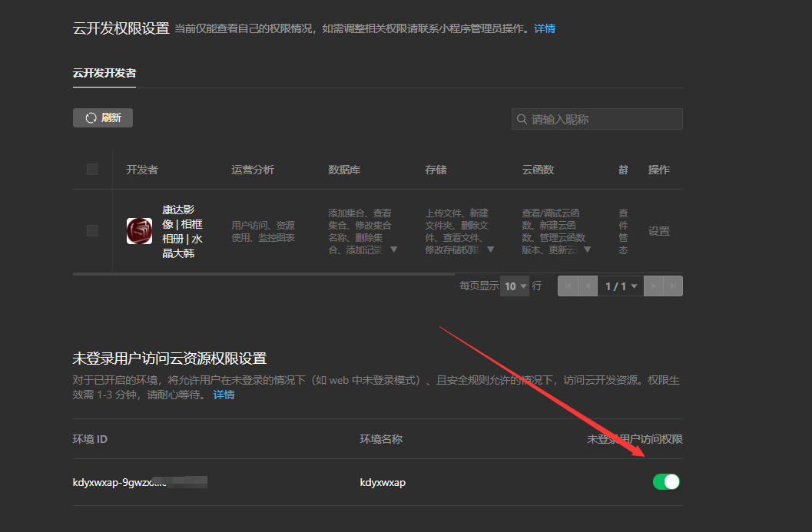This screenshot has height=532, width=812.
Task: Go to first page arrow icon
Action: click(568, 286)
